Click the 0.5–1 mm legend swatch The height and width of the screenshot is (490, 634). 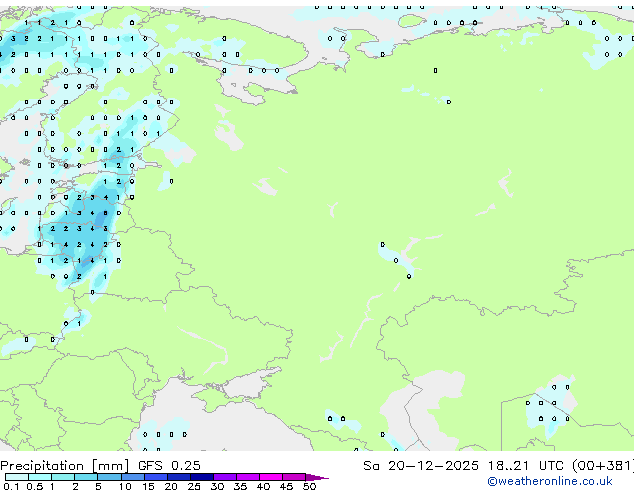tap(40, 477)
